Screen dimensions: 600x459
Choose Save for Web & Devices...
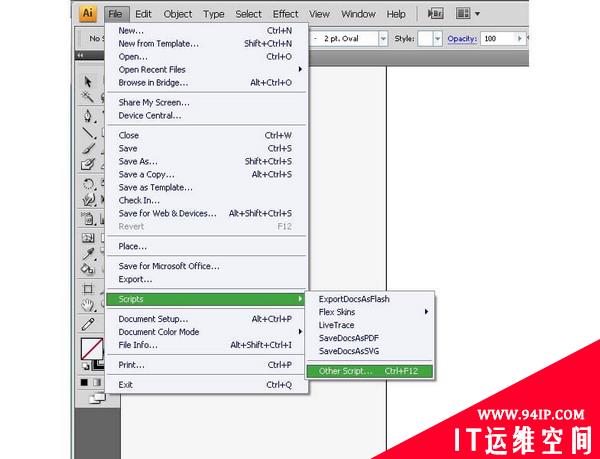[206, 213]
